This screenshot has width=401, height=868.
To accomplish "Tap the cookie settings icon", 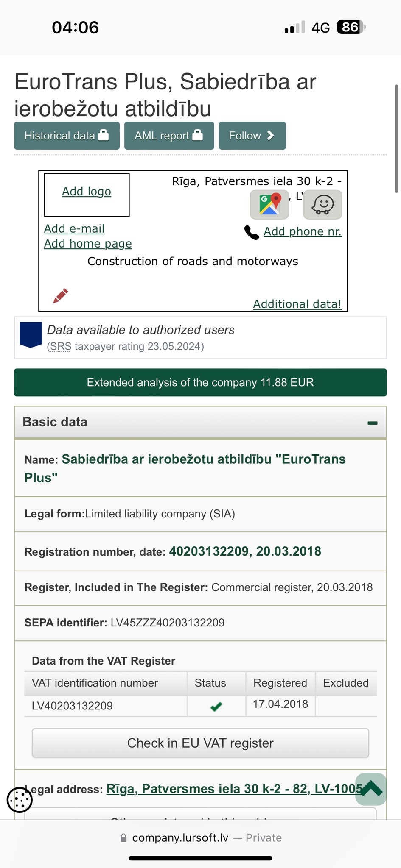I will 20,800.
